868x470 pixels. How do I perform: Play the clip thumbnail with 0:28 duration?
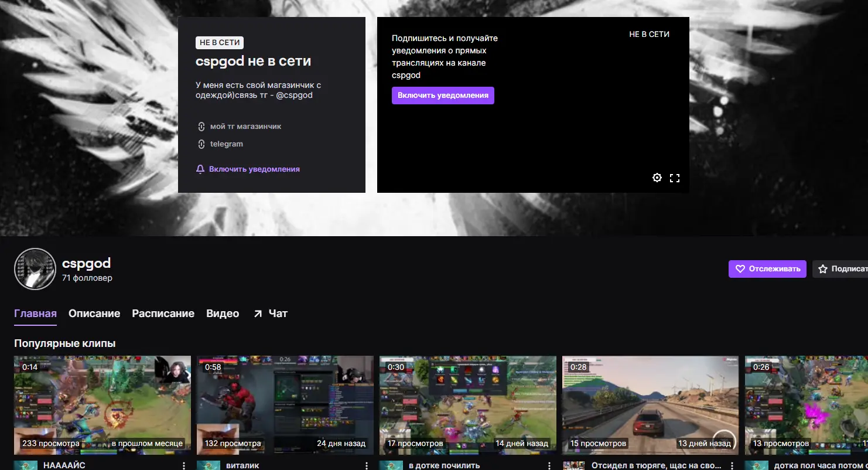click(651, 405)
